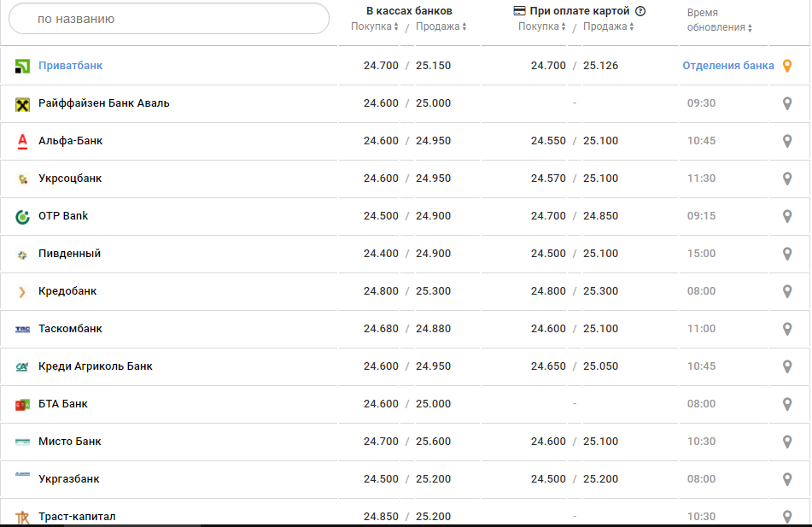Sort by Покупка under При оплате картой
Viewport: 812px width, 527px height.
coord(541,26)
